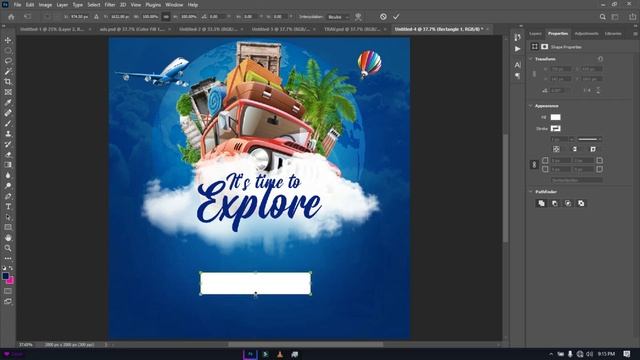Select the Brush tool
The height and width of the screenshot is (360, 640).
click(8, 124)
